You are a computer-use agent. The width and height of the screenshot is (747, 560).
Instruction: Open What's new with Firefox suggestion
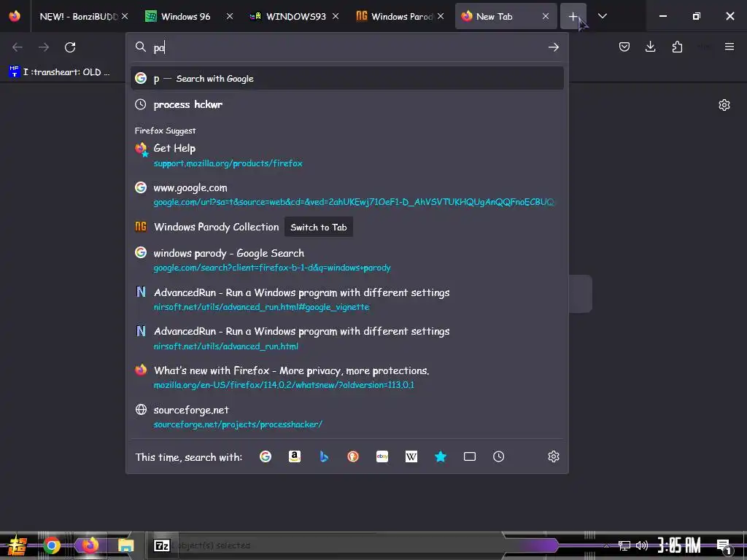[347, 377]
